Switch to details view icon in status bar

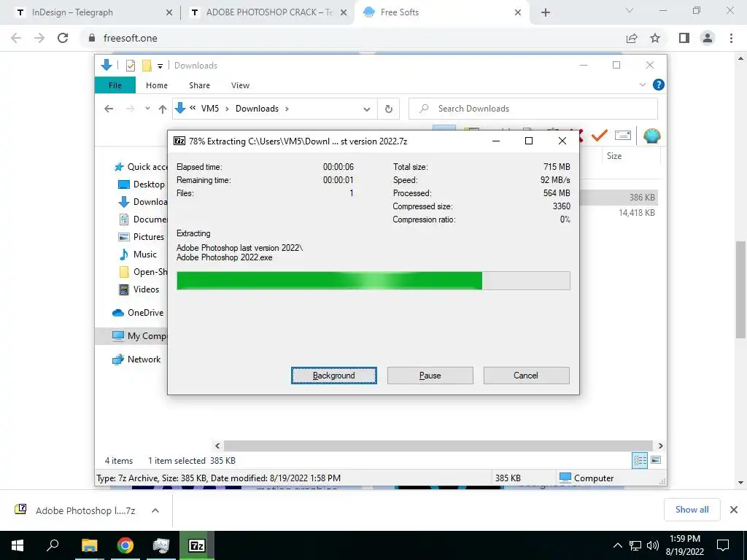(x=640, y=460)
